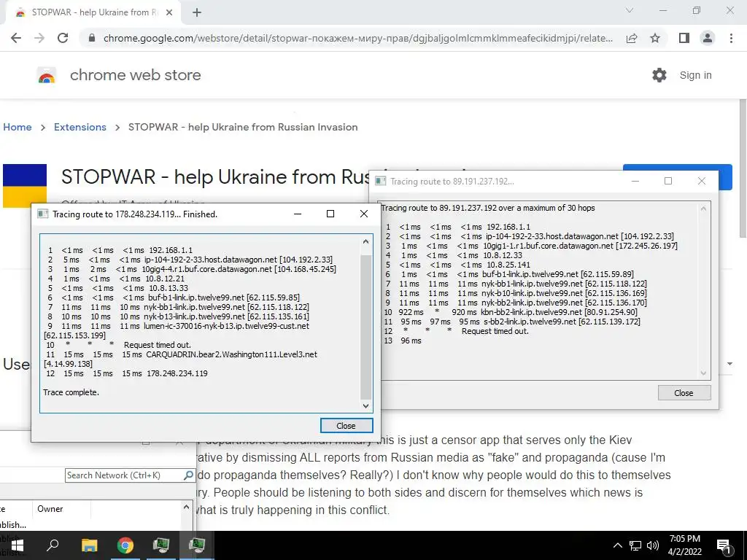
Task: Expand dropdown arrow at page right edge
Action: [729, 364]
